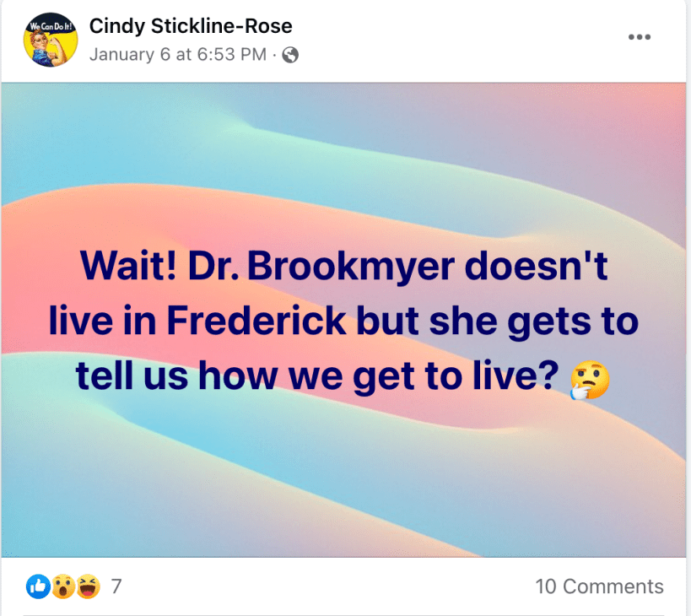The width and height of the screenshot is (691, 616).
Task: Click the reactions summary row under post
Action: [x=343, y=586]
